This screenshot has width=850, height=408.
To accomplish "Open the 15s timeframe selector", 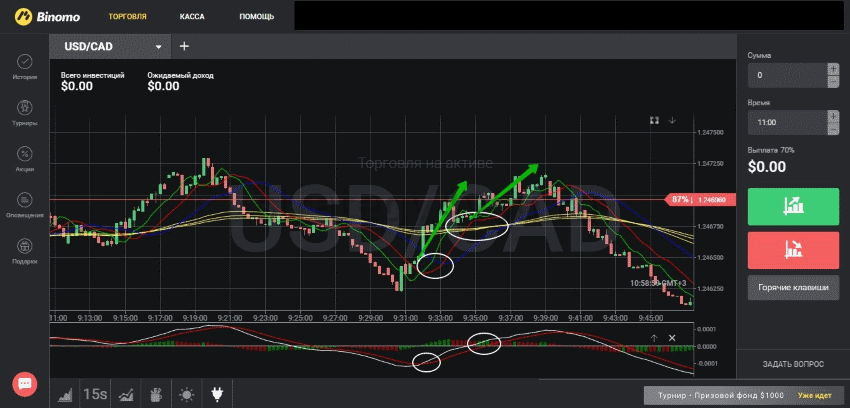I will pyautogui.click(x=95, y=394).
